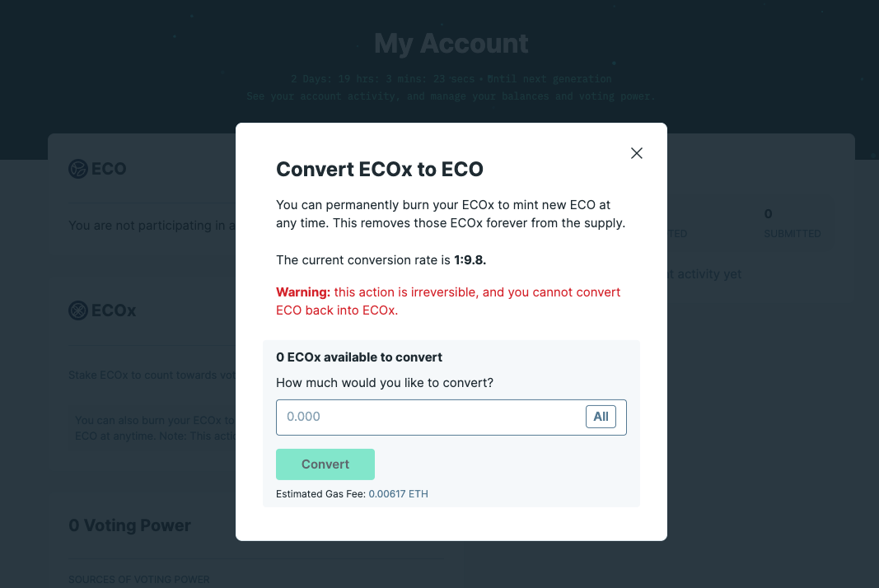879x588 pixels.
Task: Expand the ECOx section header
Action: tap(102, 310)
